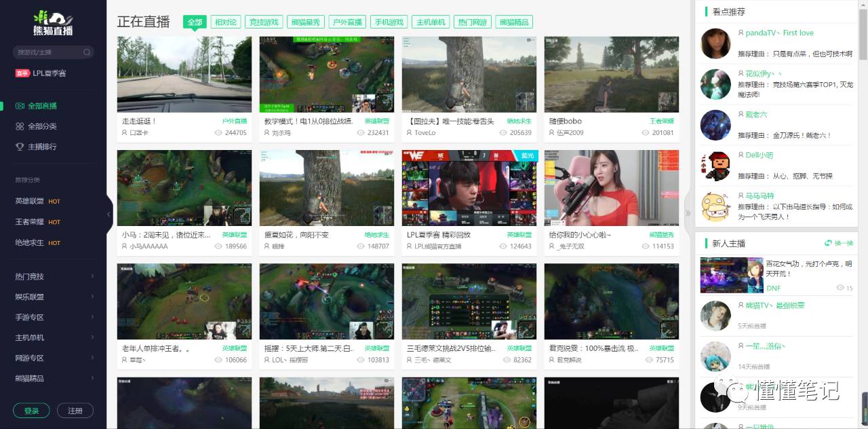Click the eye viewers icon beside 232431

pos(361,133)
